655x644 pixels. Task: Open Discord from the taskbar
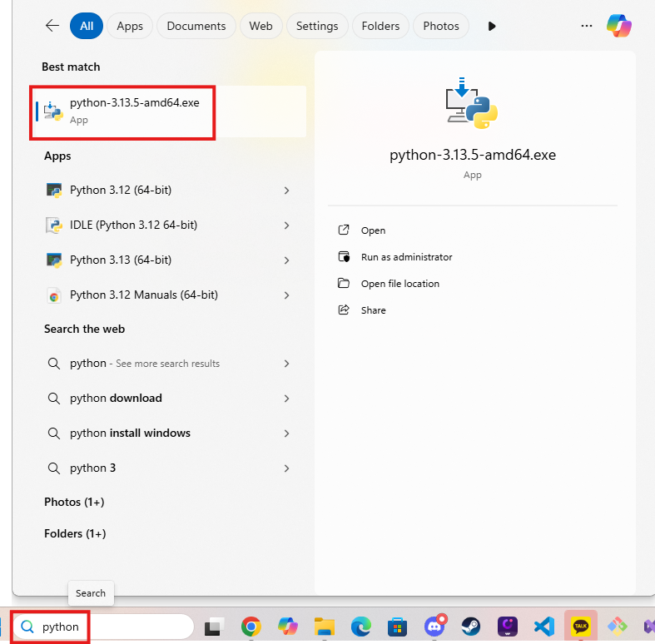[434, 626]
